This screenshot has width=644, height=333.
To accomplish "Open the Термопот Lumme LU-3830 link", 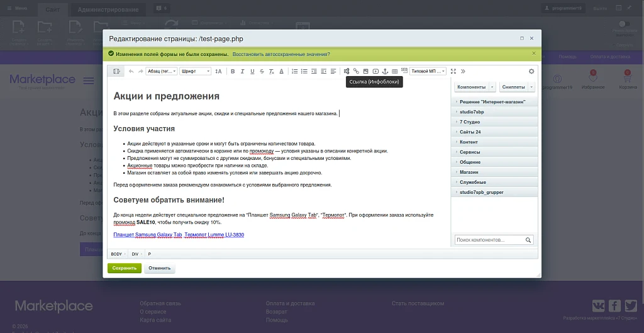I will click(214, 235).
